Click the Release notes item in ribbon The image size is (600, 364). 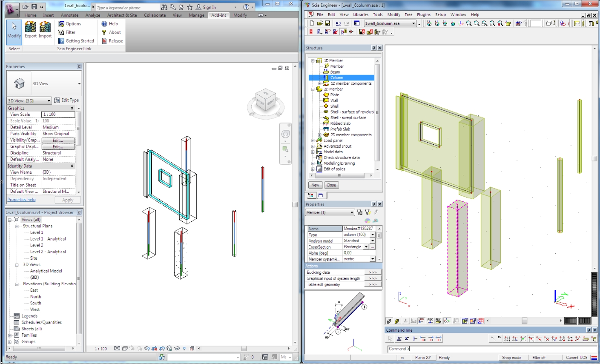coord(112,41)
